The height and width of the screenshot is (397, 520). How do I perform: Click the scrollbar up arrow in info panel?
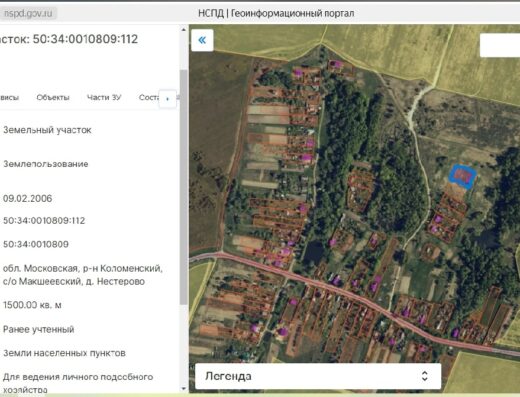(x=183, y=30)
